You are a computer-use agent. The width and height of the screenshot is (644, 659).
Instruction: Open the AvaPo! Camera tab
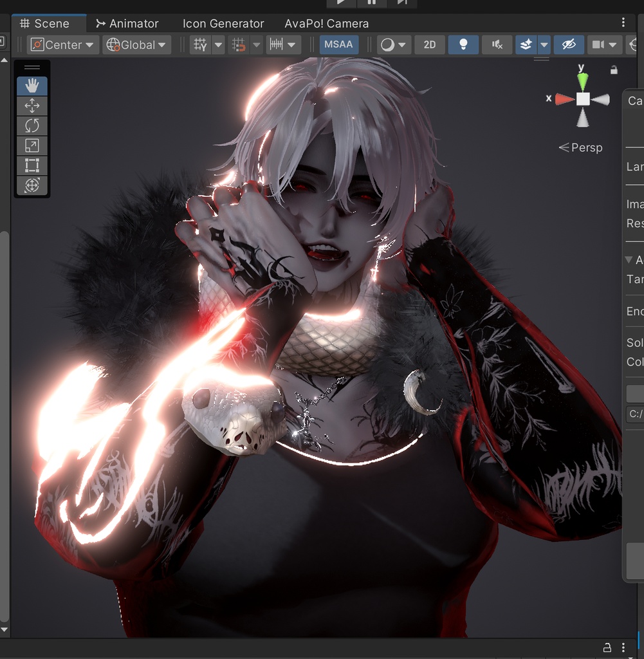[326, 24]
